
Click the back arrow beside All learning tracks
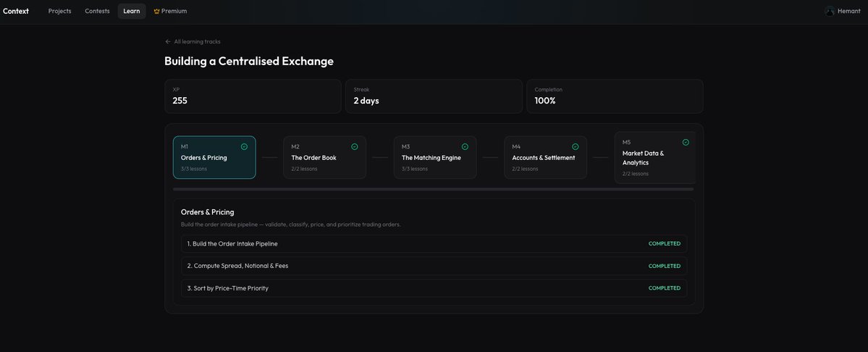[x=168, y=42]
